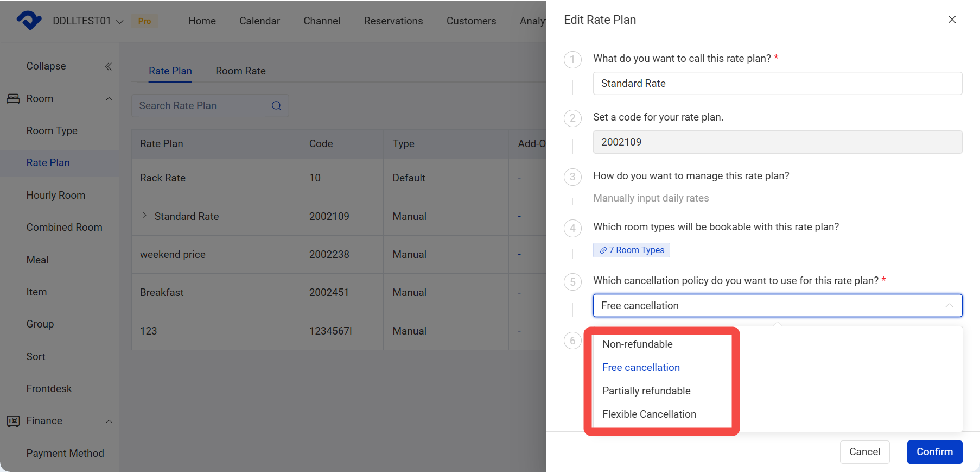Screen dimensions: 980x472
Task: Go to Meal in sidebar
Action: pos(37,260)
